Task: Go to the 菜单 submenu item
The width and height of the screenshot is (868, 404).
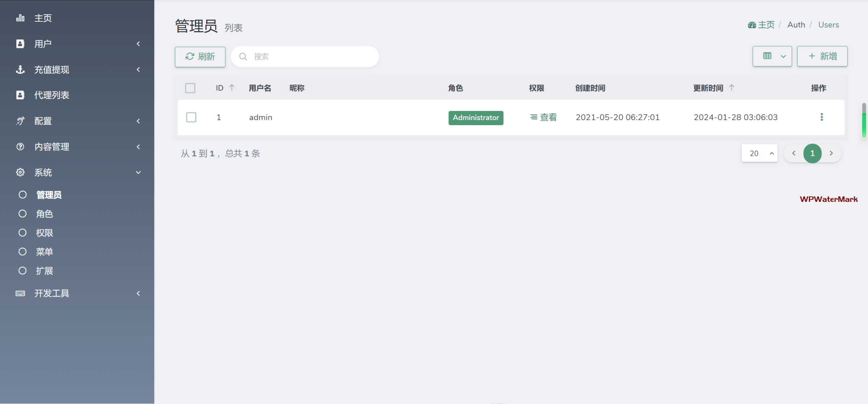Action: click(44, 252)
